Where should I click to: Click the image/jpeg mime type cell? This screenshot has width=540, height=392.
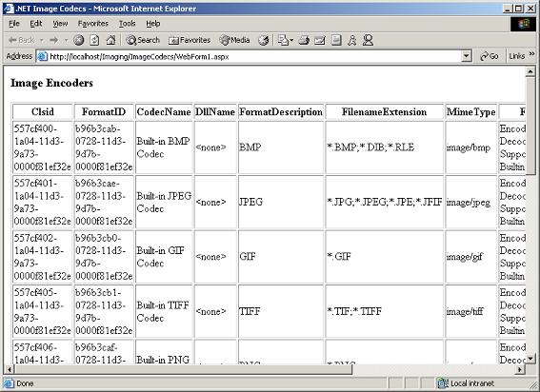coord(471,202)
